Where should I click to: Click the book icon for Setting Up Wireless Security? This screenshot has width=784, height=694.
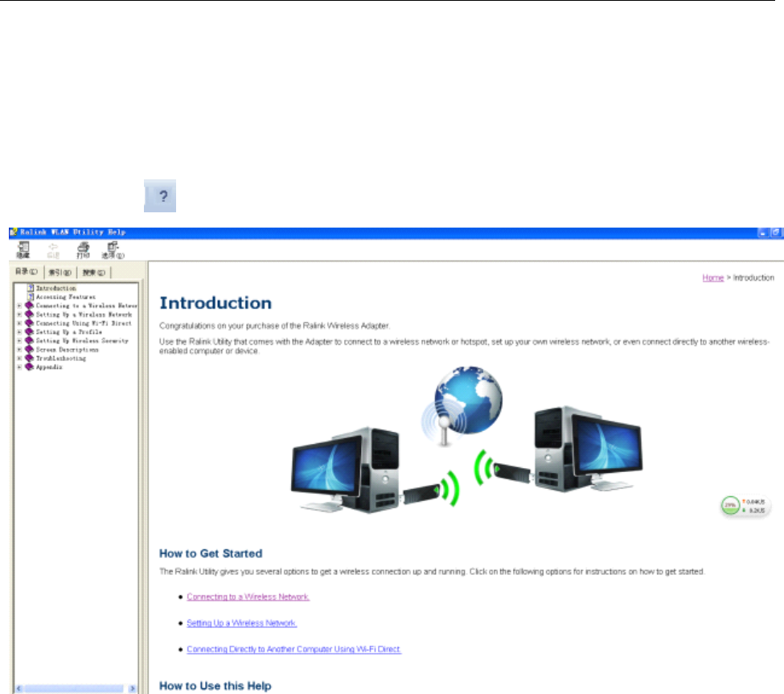29,340
